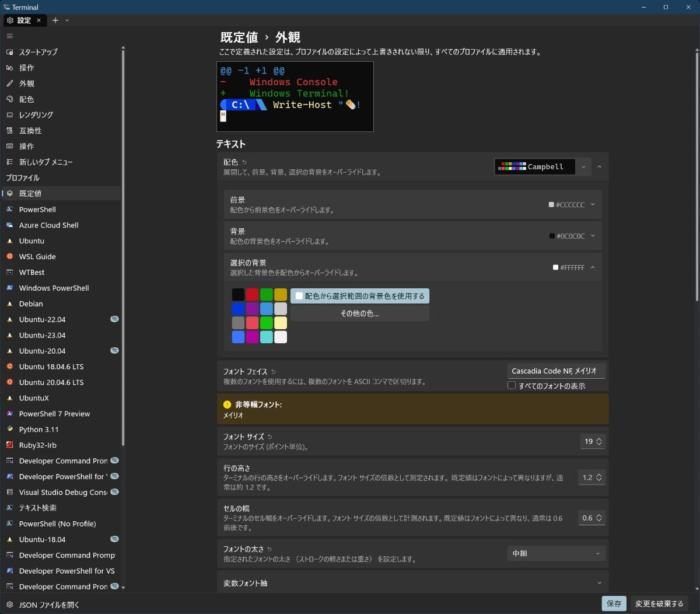This screenshot has width=700, height=614.
Task: Click the フォント フェイス input field
Action: [x=556, y=371]
